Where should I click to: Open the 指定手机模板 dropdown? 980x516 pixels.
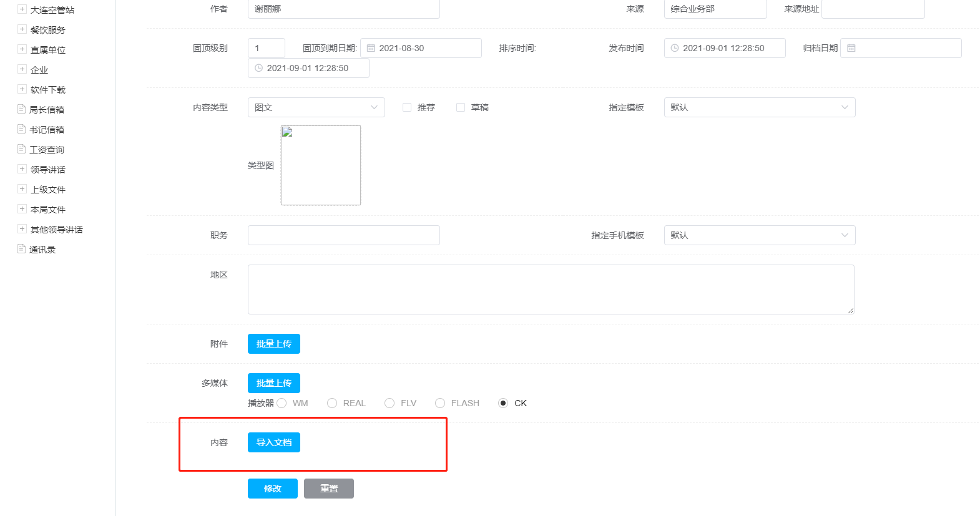click(760, 235)
